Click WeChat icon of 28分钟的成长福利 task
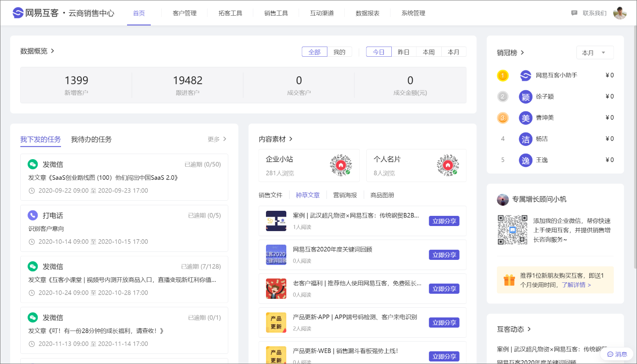 [x=33, y=317]
